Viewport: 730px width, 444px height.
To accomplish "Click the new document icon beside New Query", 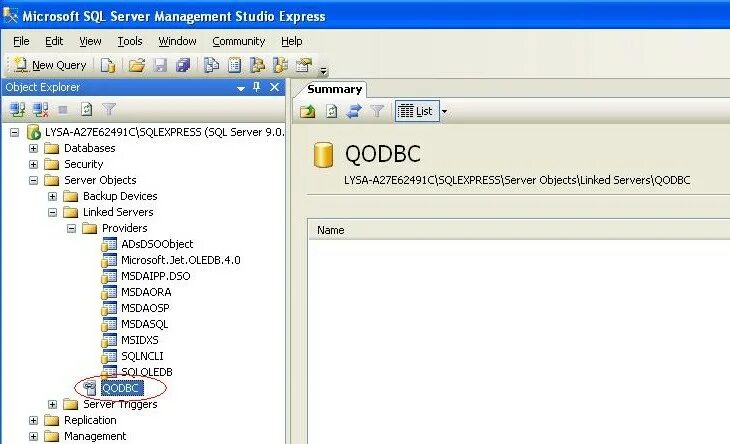I will 108,65.
